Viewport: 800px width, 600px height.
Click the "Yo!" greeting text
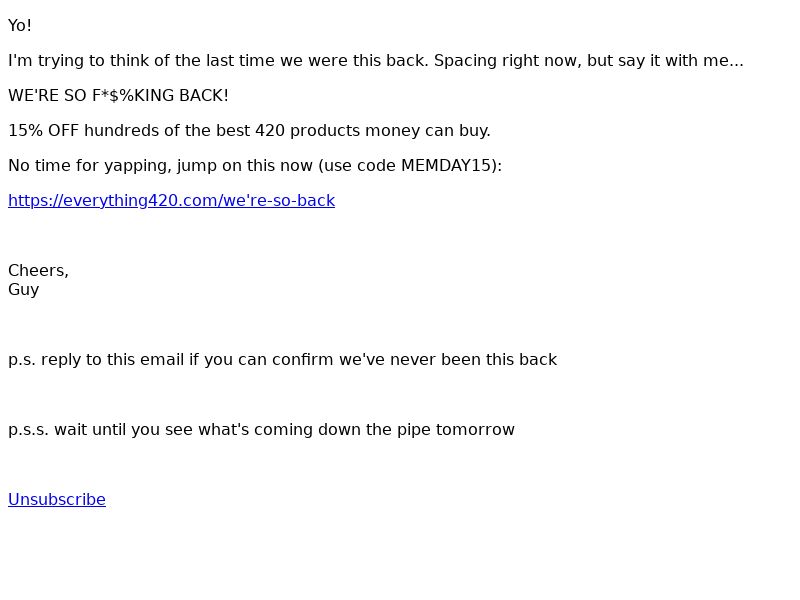point(20,26)
